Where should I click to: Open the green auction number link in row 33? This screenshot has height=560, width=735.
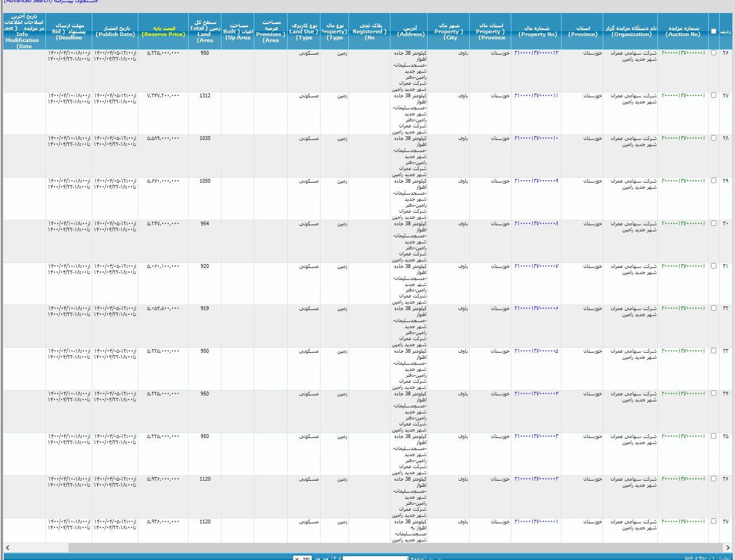click(x=683, y=351)
